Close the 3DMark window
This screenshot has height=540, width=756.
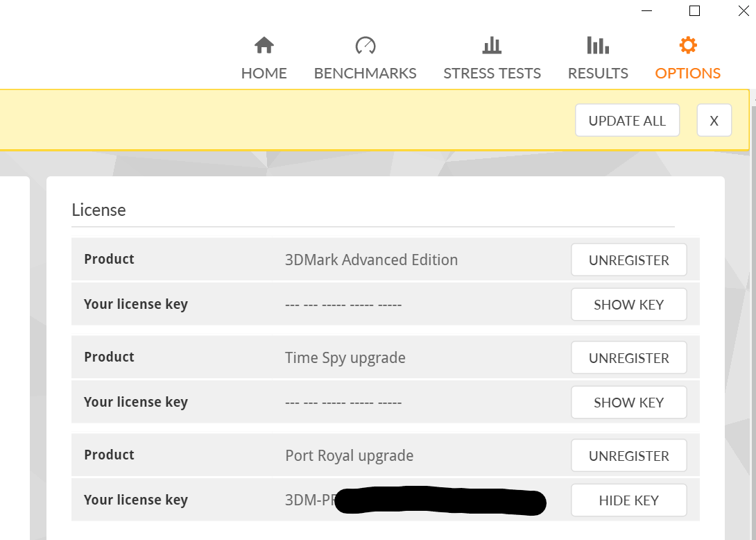(744, 10)
